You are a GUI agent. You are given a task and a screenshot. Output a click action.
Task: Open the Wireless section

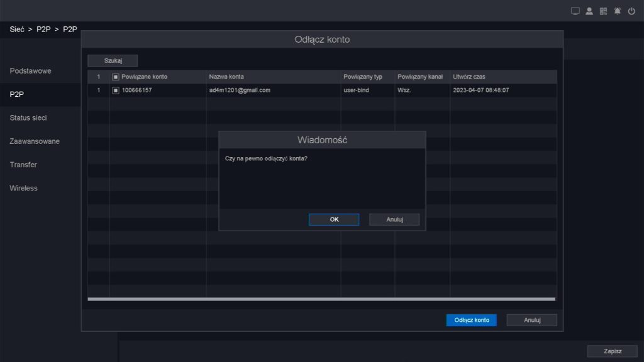click(23, 188)
